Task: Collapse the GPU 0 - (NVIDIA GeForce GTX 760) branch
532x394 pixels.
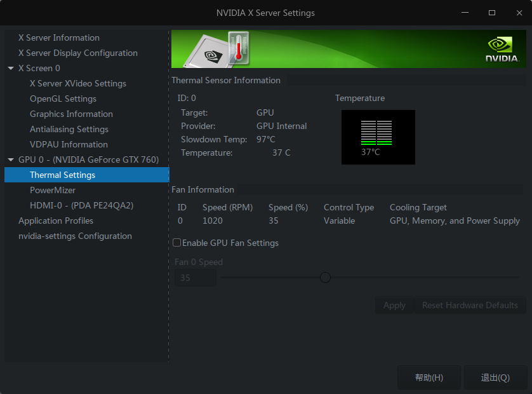Action: (10, 160)
